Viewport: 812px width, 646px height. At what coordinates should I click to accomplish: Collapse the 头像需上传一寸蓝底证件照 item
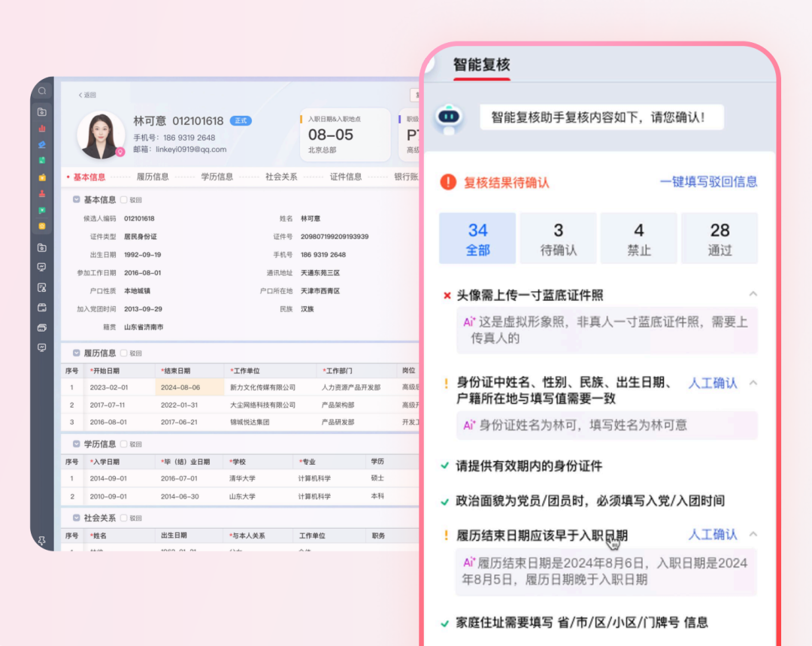point(753,294)
